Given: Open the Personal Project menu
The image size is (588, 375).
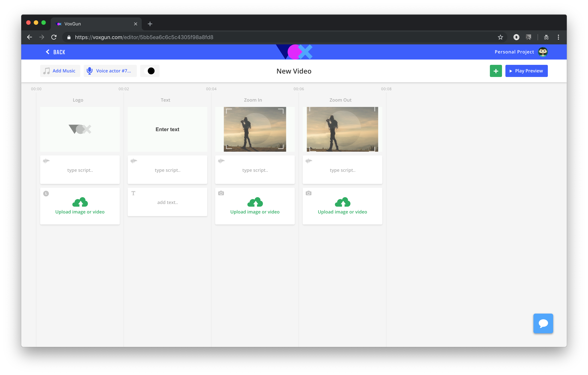Looking at the screenshot, I should coord(514,52).
